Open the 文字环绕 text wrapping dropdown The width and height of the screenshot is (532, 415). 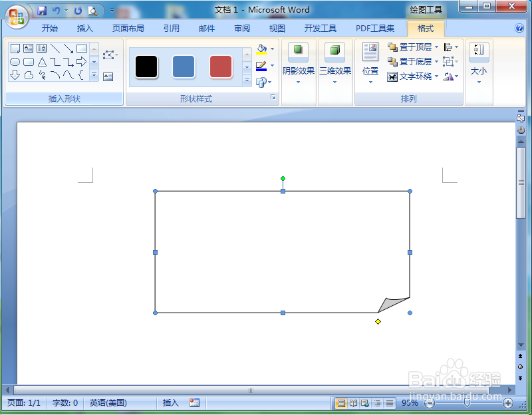pyautogui.click(x=413, y=76)
